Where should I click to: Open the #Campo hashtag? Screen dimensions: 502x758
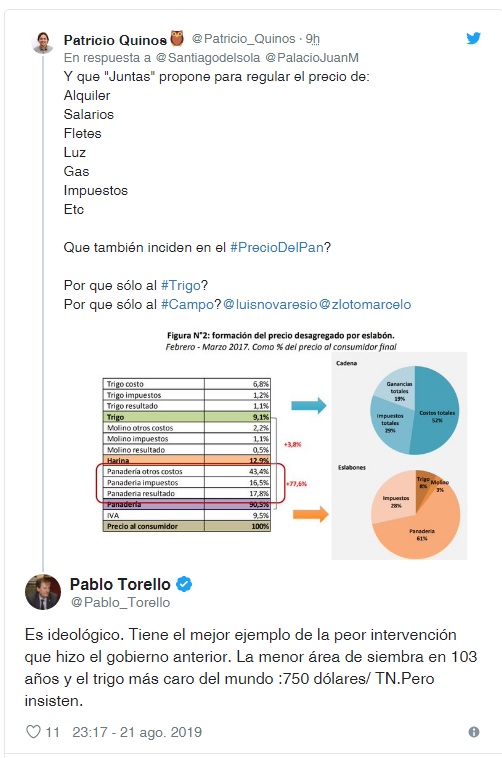pyautogui.click(x=187, y=305)
